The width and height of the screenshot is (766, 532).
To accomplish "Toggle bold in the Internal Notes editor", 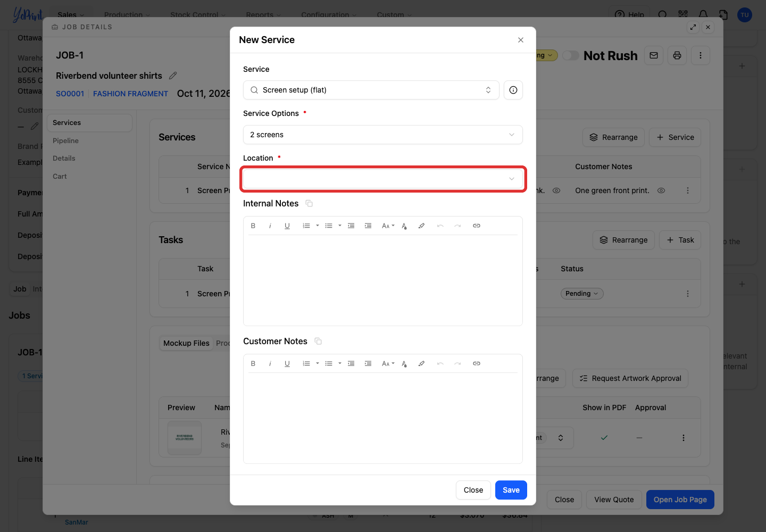I will (x=253, y=226).
